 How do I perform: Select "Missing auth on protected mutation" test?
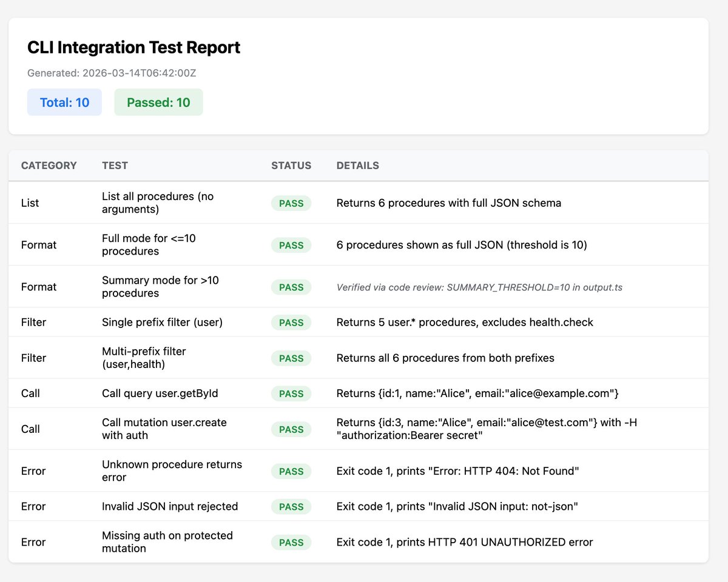(x=167, y=542)
